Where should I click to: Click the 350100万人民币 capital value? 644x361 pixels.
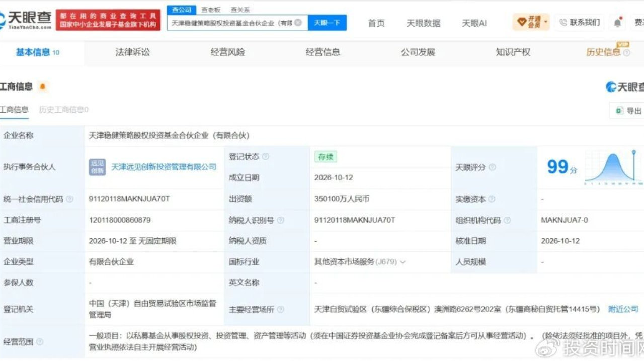[342, 199]
